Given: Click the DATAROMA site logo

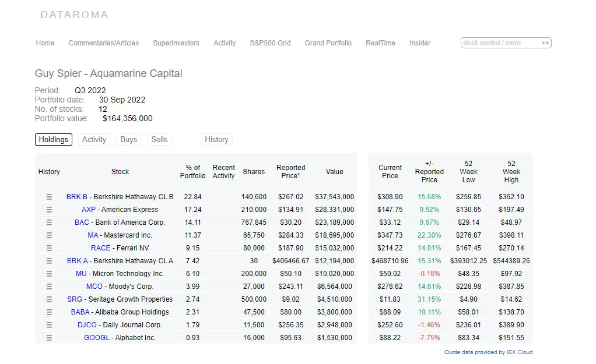Looking at the screenshot, I should 74,15.
